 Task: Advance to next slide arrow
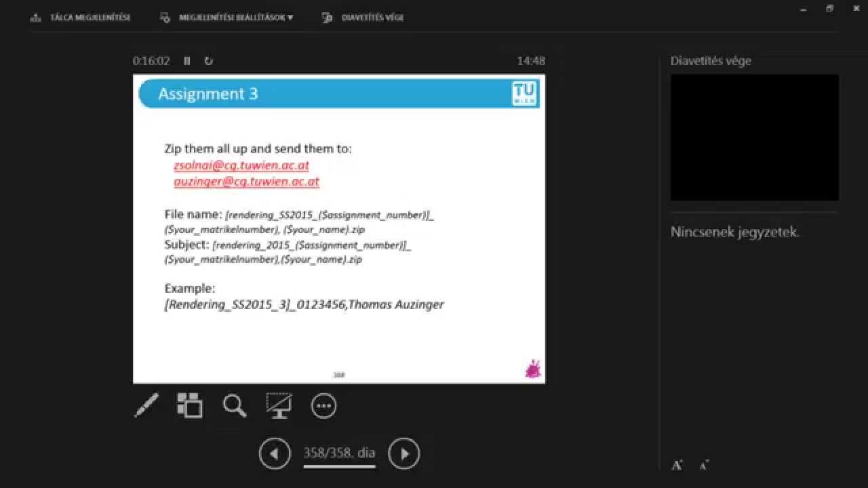(404, 453)
